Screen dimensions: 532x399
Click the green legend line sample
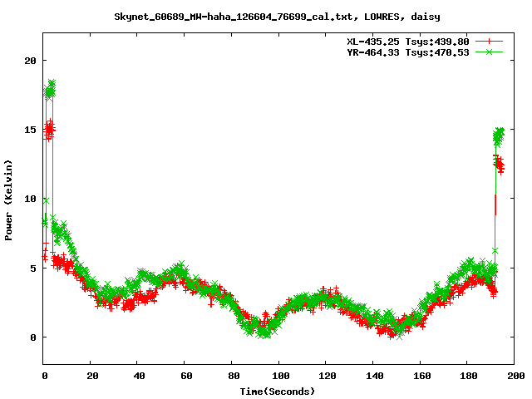(489, 52)
